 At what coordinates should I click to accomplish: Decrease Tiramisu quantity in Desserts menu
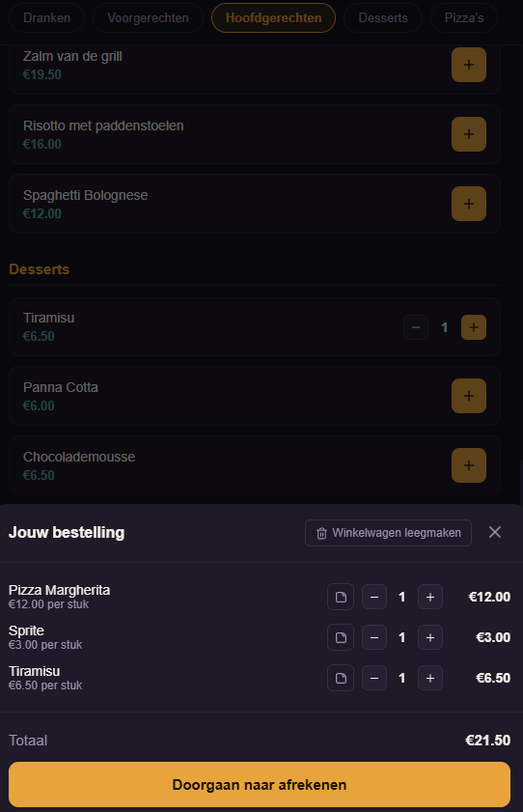coord(416,327)
